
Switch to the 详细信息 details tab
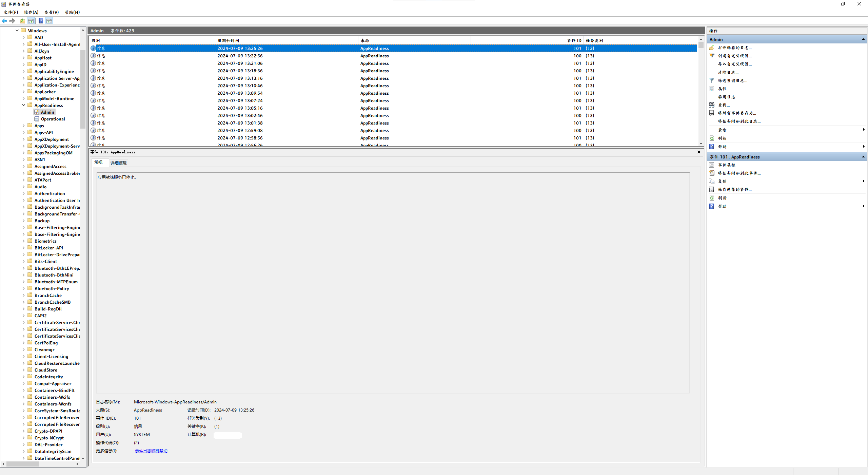(x=119, y=163)
